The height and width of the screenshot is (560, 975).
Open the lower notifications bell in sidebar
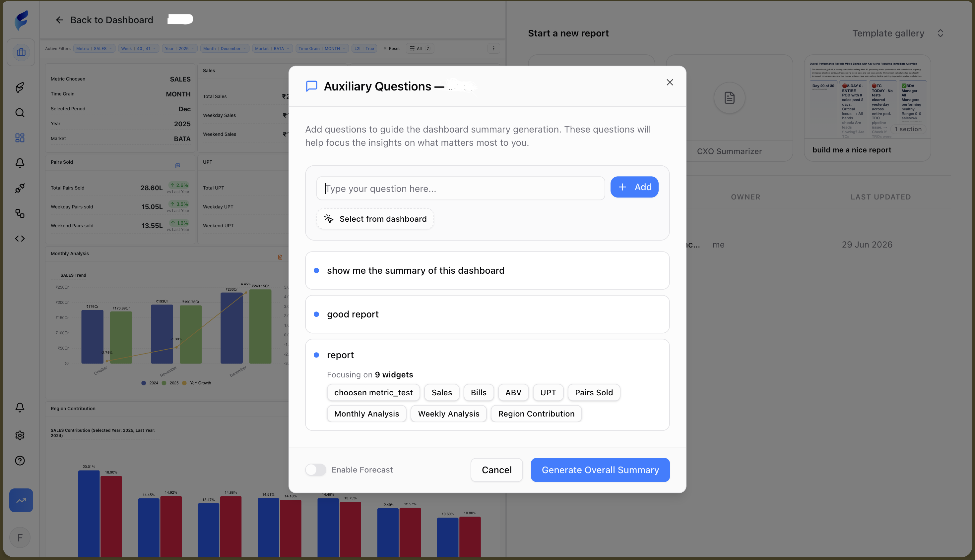[x=20, y=407]
